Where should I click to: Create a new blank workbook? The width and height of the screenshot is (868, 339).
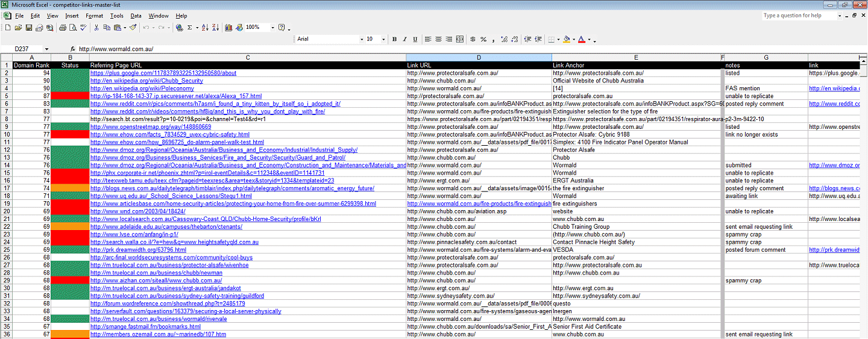click(x=8, y=27)
